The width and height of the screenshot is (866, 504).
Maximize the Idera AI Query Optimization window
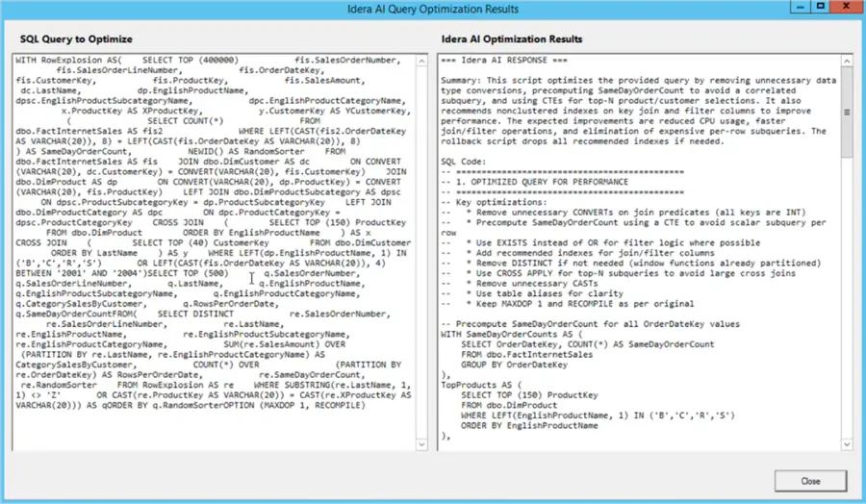tap(821, 7)
